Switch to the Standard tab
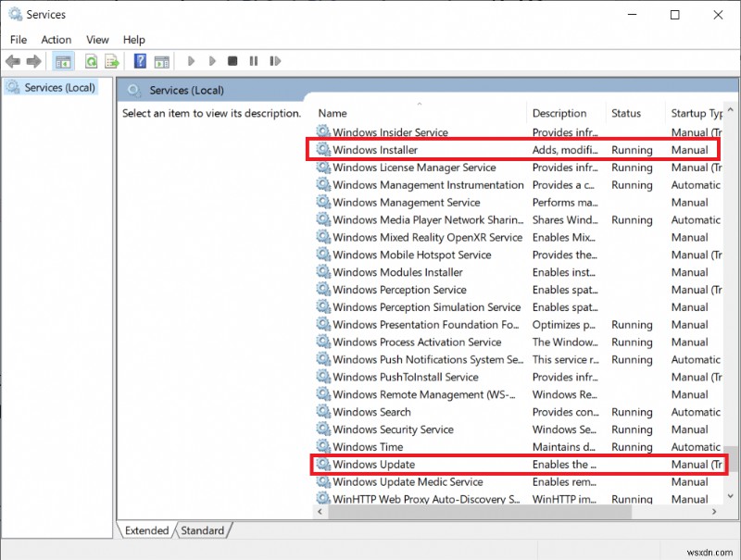 (x=202, y=530)
